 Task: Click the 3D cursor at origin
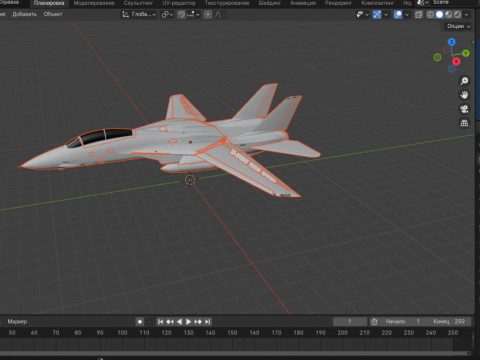(x=190, y=180)
